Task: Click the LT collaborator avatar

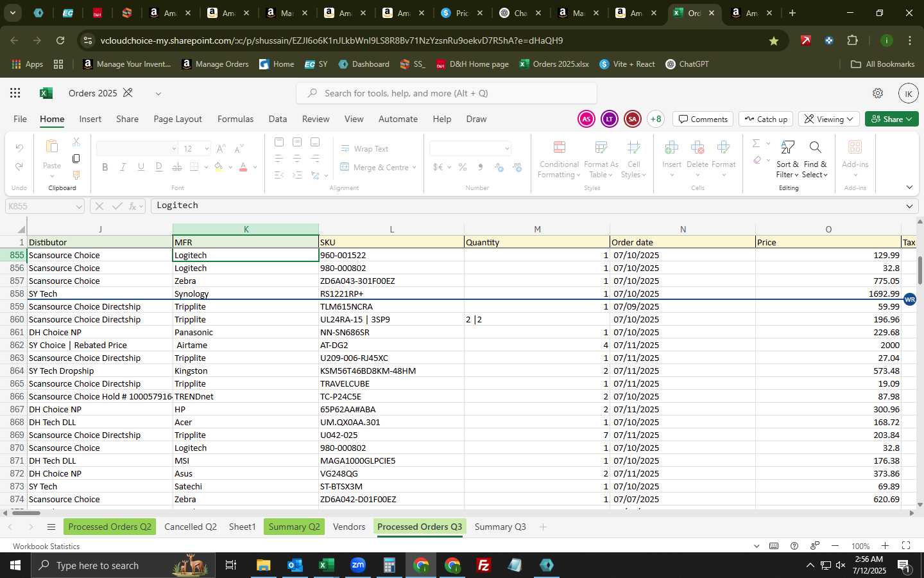Action: 609,119
